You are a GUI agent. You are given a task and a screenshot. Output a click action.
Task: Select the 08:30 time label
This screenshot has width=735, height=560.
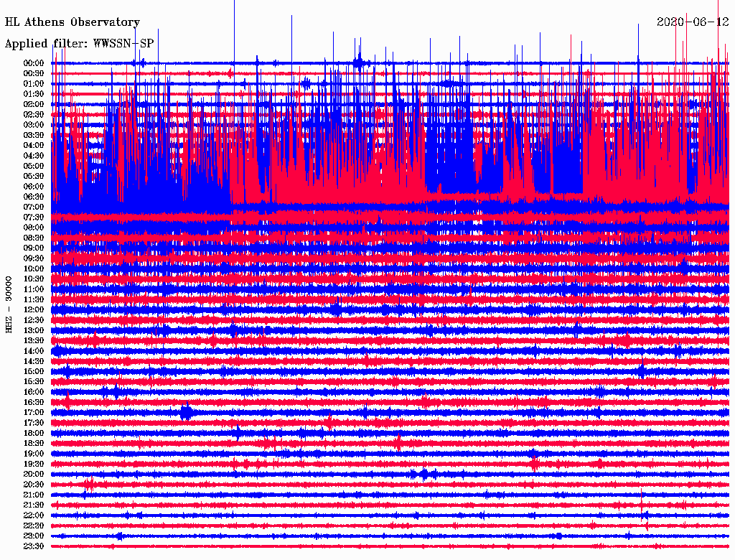tap(34, 238)
